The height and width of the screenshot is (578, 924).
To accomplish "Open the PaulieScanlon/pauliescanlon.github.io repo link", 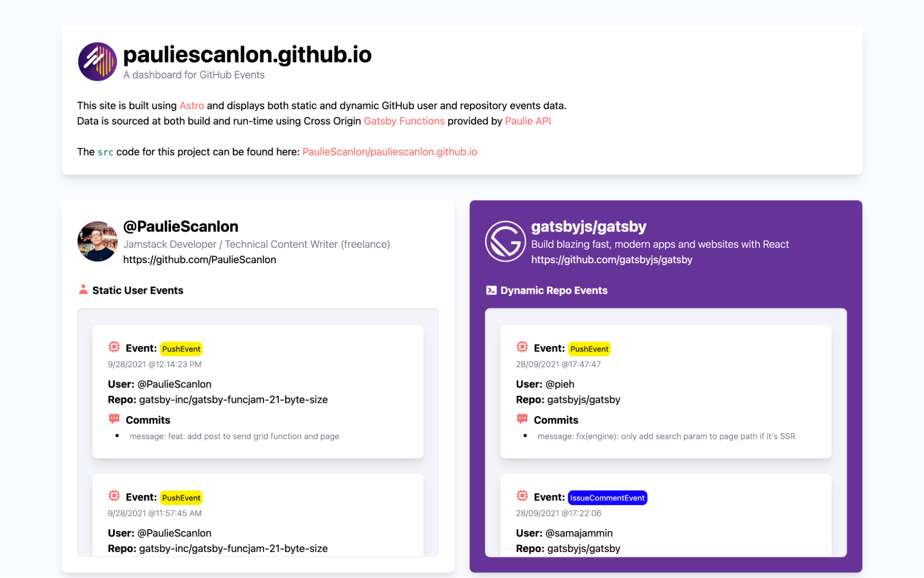I will click(390, 151).
